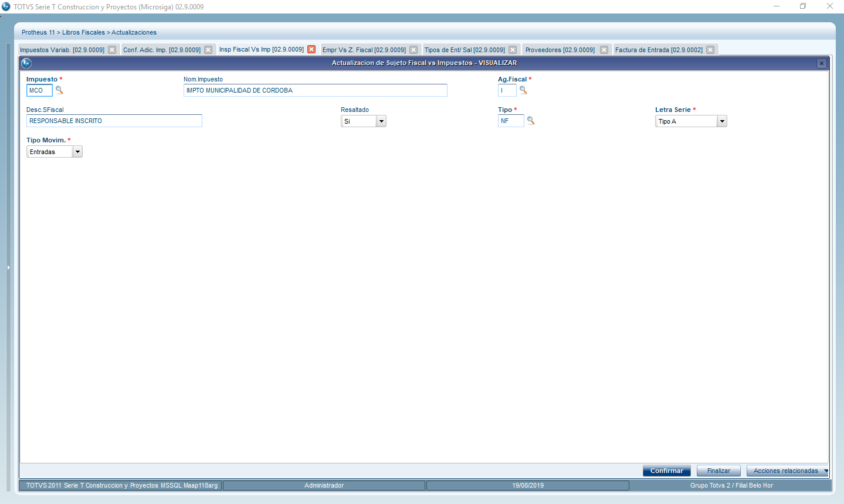Image resolution: width=844 pixels, height=504 pixels.
Task: Open lookup magnifier beside Ag.Fiscal field
Action: tap(523, 90)
